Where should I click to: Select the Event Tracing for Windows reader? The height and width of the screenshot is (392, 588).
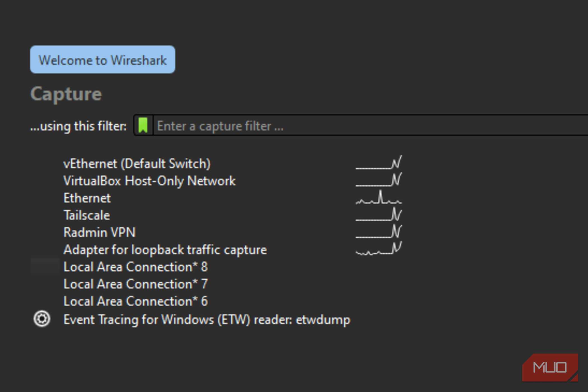click(x=207, y=319)
